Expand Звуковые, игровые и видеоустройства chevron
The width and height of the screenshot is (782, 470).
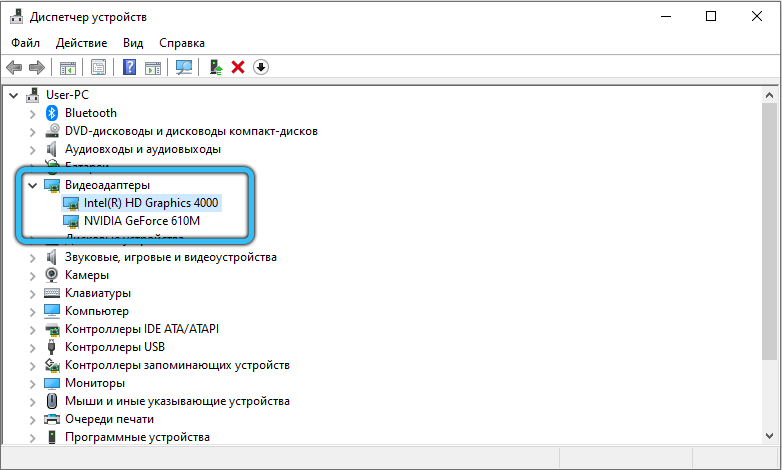(32, 257)
